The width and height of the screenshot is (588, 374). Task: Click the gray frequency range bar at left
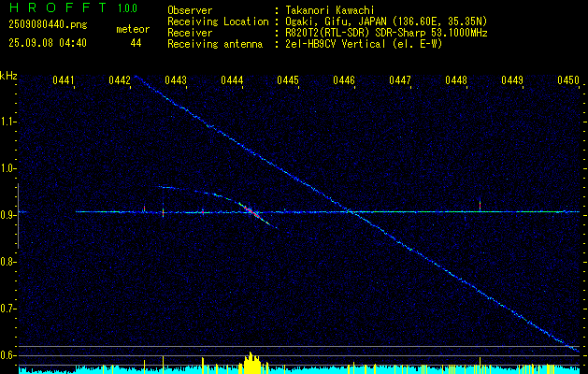[x=18, y=216]
